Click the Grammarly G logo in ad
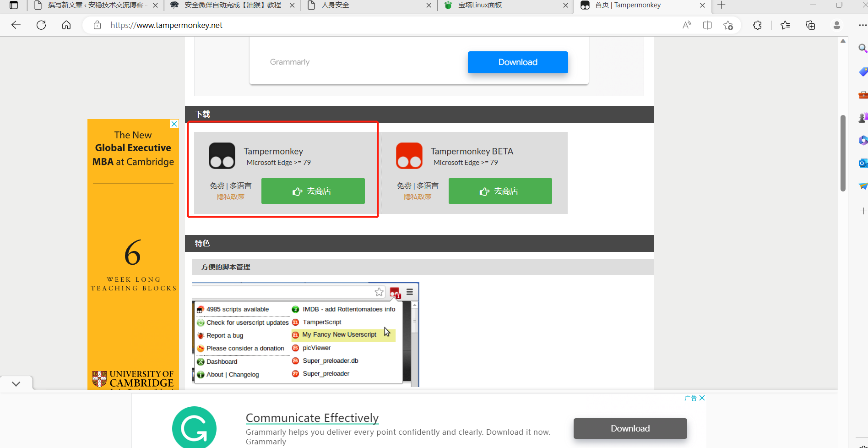 (x=195, y=427)
